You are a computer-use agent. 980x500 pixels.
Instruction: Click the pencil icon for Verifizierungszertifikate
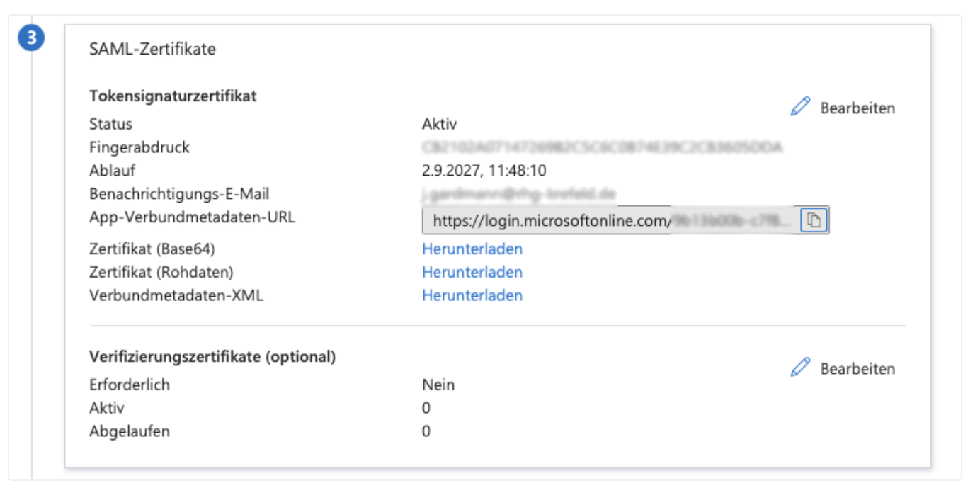point(800,368)
